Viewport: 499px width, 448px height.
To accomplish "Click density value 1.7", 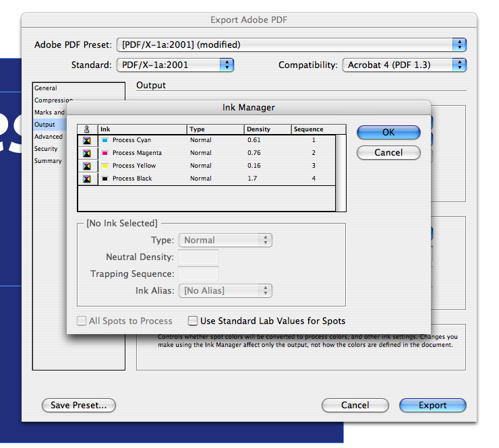I will coord(252,179).
